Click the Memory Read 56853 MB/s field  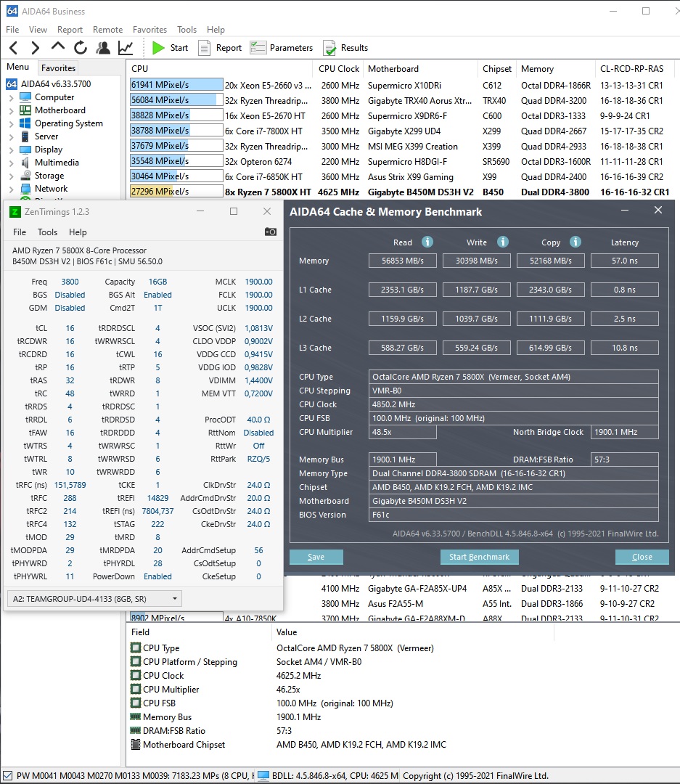click(x=403, y=261)
